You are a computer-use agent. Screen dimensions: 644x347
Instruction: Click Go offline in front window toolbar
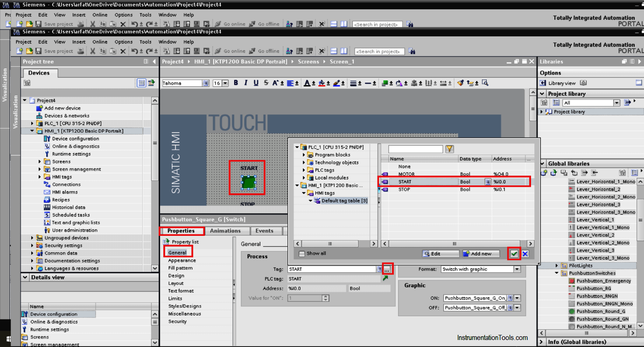click(x=265, y=51)
